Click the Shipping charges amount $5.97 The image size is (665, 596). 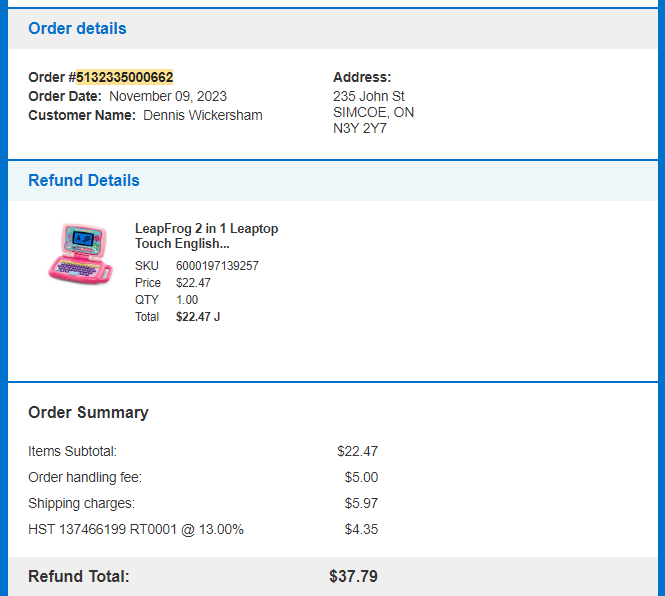click(x=361, y=504)
